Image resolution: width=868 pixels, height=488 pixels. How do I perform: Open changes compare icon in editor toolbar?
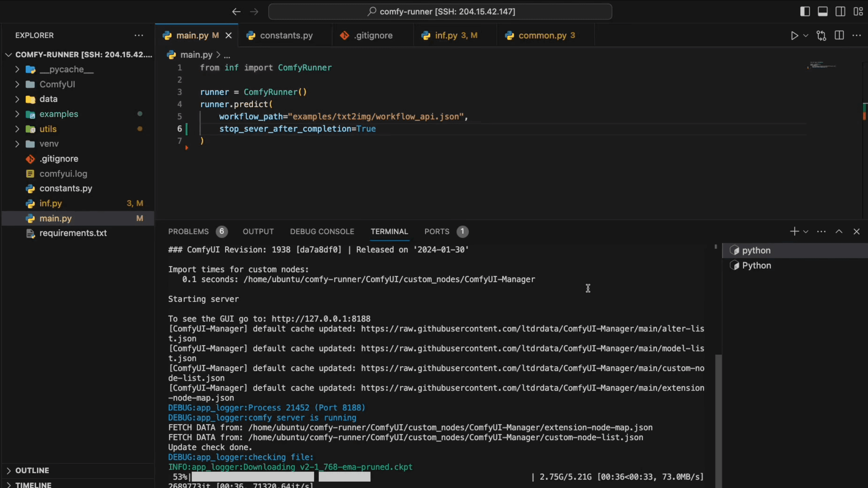(x=822, y=35)
